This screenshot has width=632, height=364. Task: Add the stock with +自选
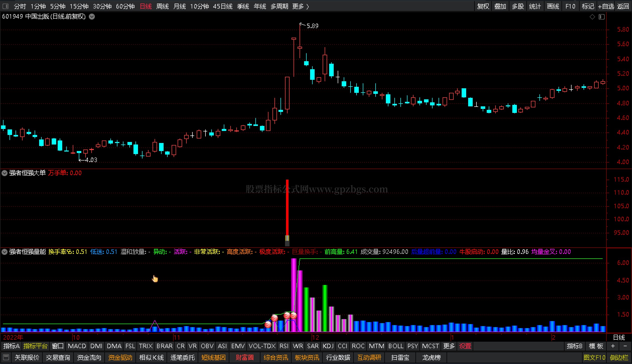coord(606,6)
